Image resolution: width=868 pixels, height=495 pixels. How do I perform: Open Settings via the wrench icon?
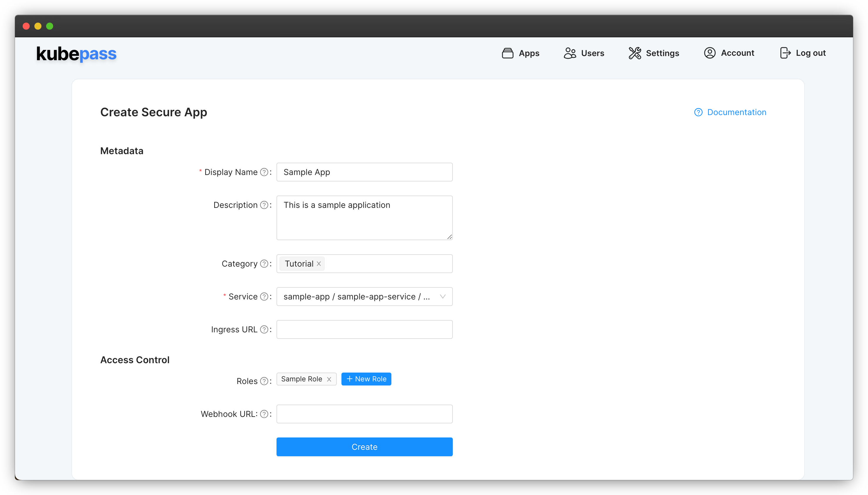tap(635, 53)
